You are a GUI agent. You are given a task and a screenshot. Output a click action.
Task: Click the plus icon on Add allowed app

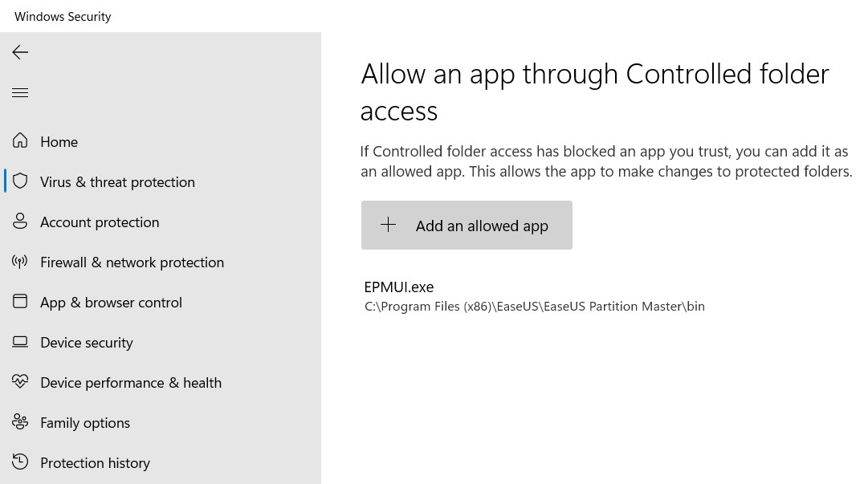click(x=388, y=225)
